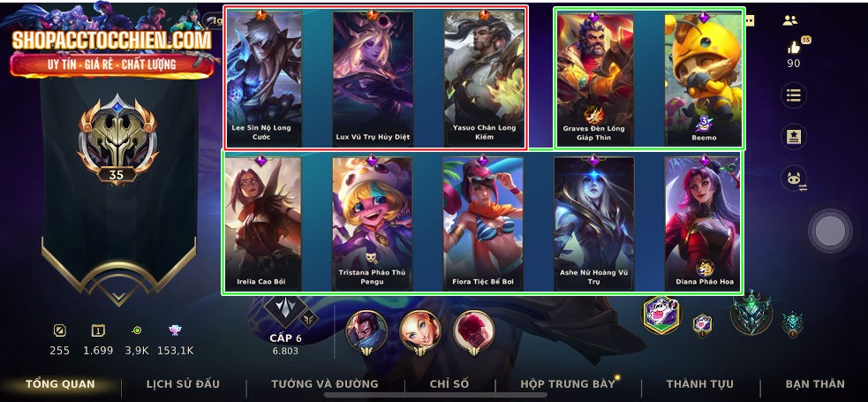Open the friends icon at top right
868x402 pixels.
coord(790,20)
